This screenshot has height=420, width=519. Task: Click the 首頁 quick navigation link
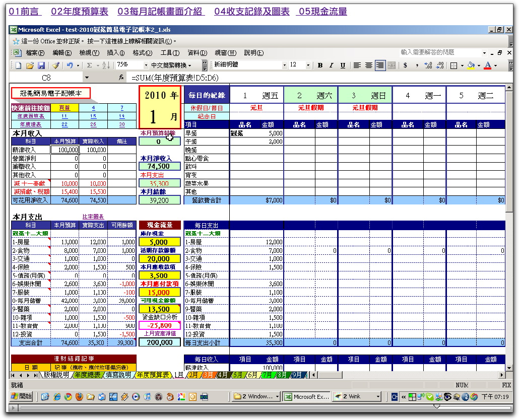(x=64, y=108)
